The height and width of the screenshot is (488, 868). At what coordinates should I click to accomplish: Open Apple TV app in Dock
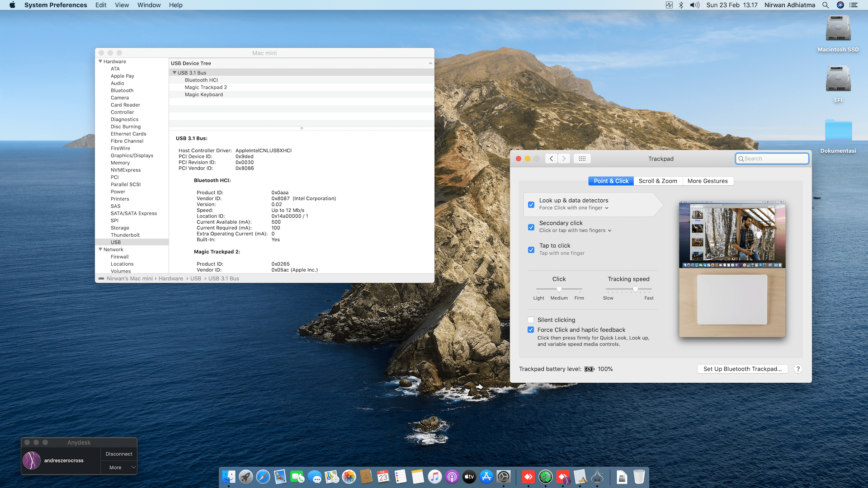coord(469,477)
